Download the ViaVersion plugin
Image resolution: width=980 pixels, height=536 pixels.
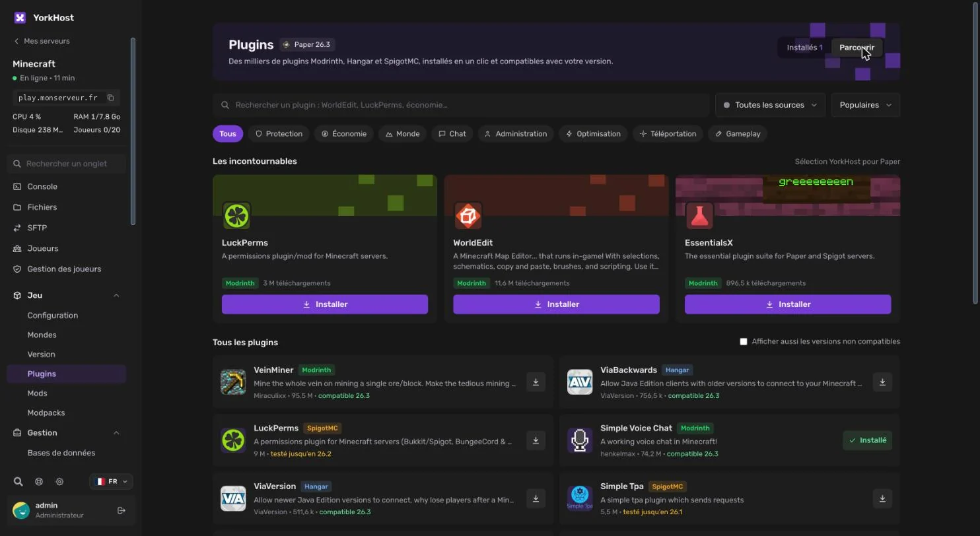coord(536,498)
